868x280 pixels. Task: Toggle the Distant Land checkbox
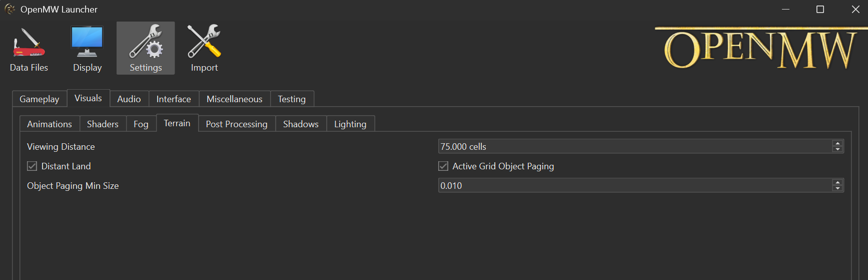click(32, 166)
